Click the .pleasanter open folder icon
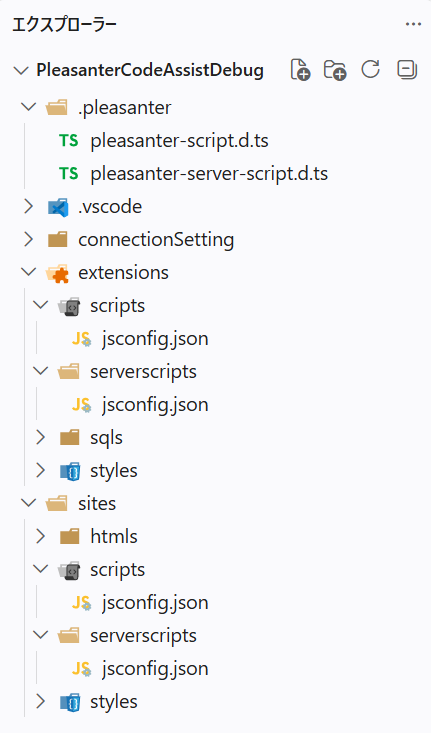The width and height of the screenshot is (431, 733). click(x=57, y=108)
